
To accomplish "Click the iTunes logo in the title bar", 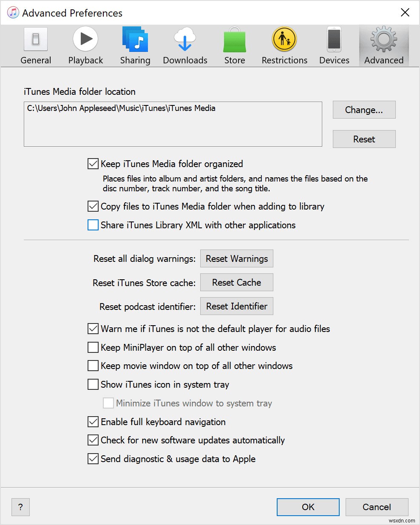I will coord(13,12).
